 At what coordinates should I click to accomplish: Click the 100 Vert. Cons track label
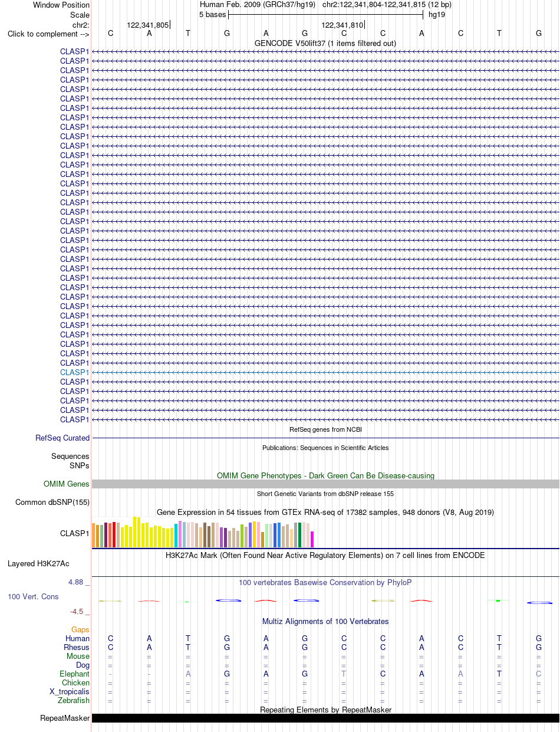33,597
